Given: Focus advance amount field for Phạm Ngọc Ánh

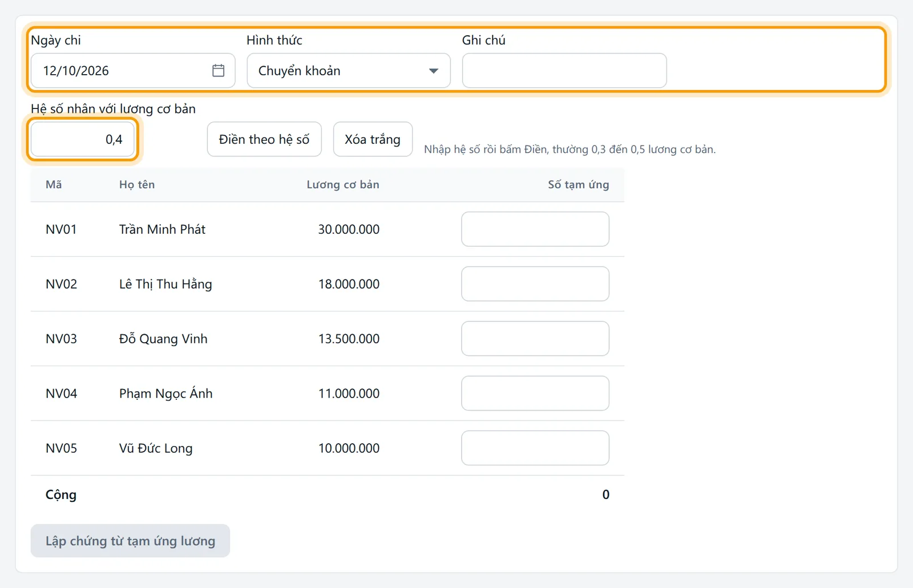Looking at the screenshot, I should tap(535, 394).
